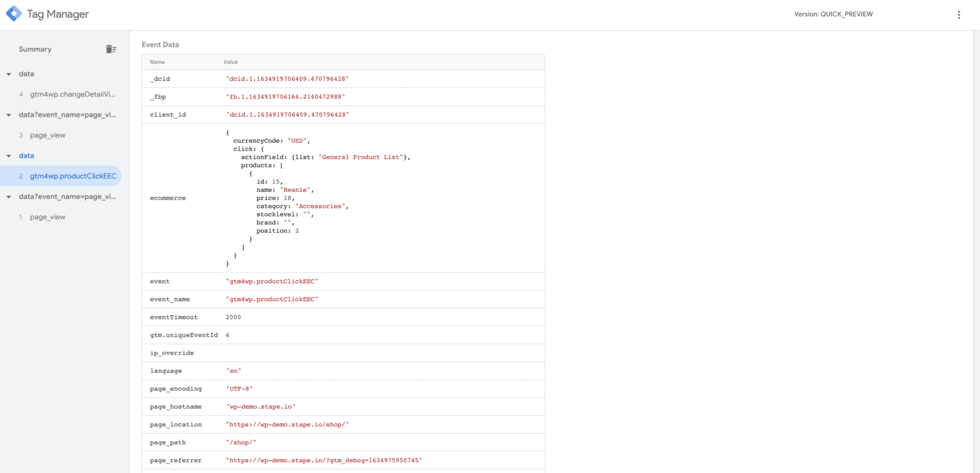Click the language value "en"
980x473 pixels.
click(x=234, y=370)
